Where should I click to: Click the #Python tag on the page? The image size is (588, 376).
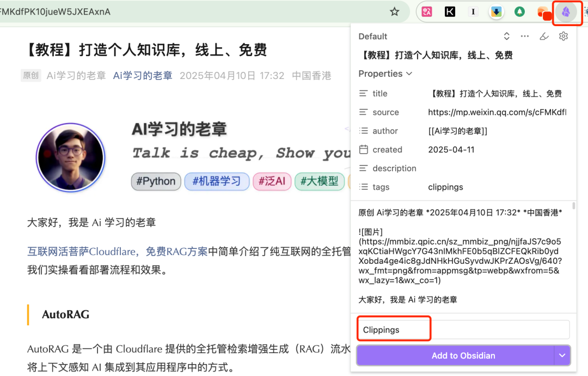156,181
